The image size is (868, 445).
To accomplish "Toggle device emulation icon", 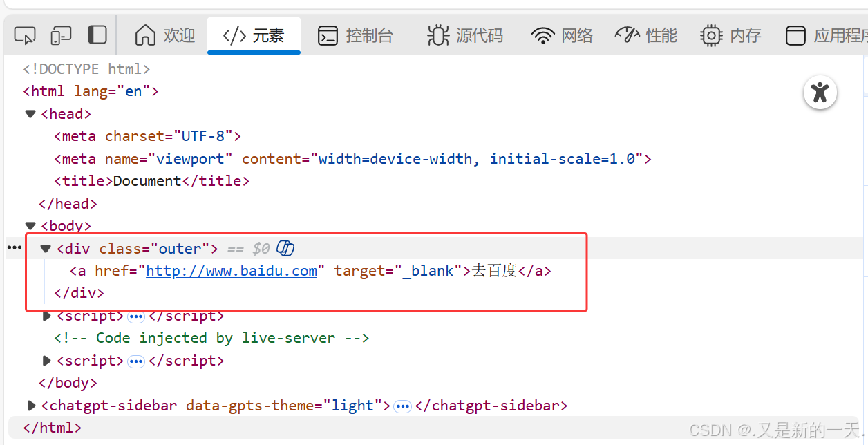I will 61,35.
